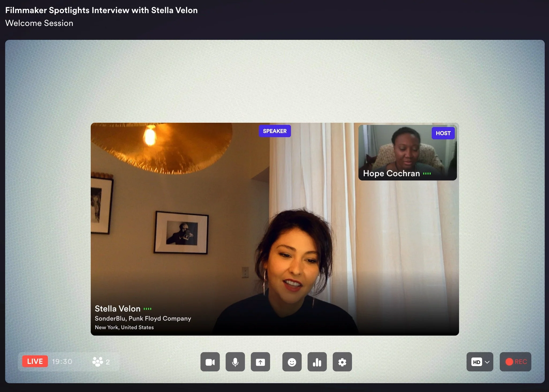Open the polls bar chart icon

pos(317,362)
